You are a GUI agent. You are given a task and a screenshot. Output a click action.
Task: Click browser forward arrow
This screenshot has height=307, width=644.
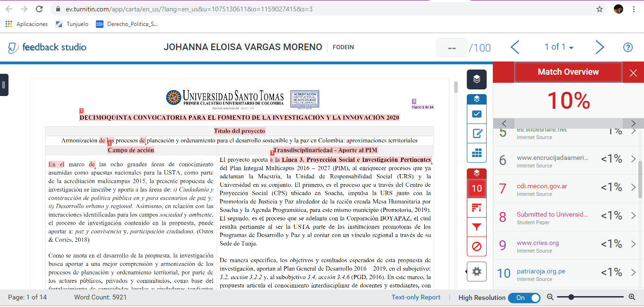(x=24, y=9)
